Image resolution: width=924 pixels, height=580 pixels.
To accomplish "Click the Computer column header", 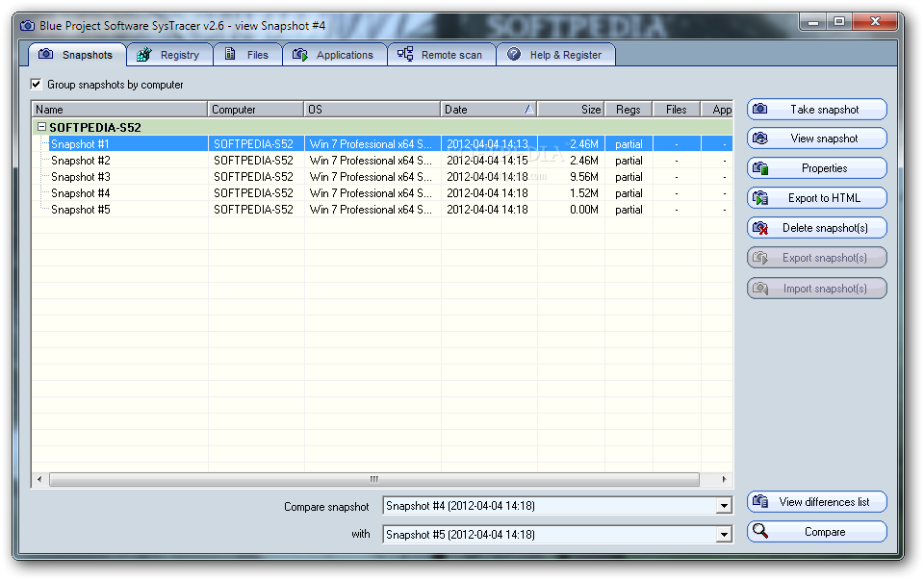I will (256, 110).
